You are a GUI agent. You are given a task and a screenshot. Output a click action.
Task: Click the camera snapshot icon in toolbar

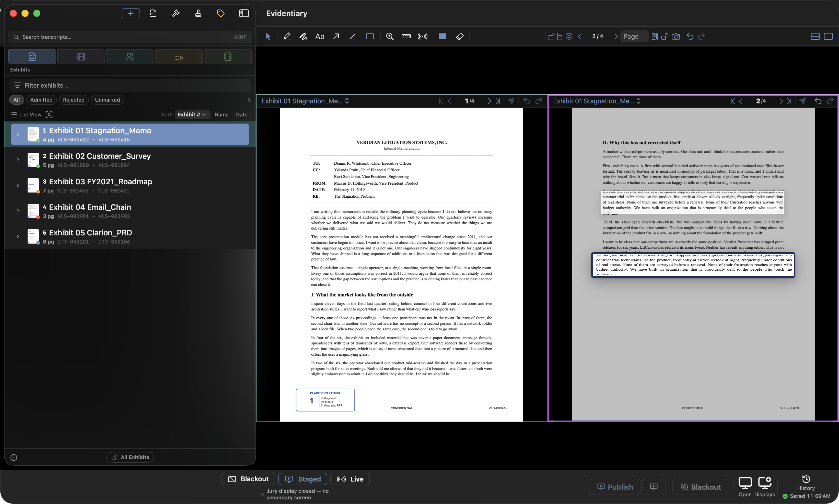click(676, 36)
